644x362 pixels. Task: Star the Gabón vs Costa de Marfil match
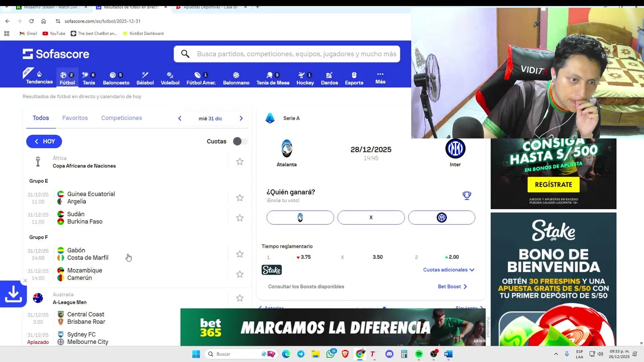(x=240, y=254)
